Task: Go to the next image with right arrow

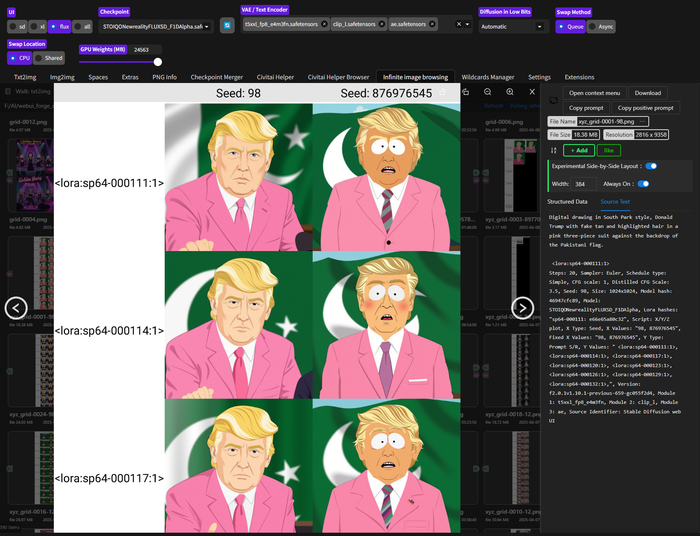Action: click(x=523, y=308)
